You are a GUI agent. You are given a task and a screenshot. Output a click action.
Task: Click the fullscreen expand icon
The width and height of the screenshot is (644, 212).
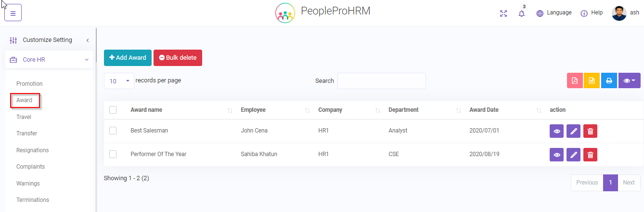(503, 13)
